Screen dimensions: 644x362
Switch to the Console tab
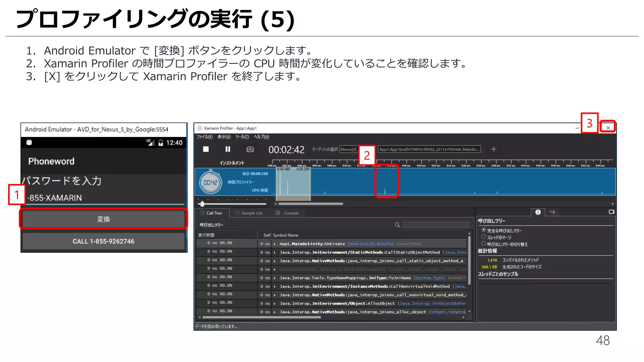pos(288,213)
